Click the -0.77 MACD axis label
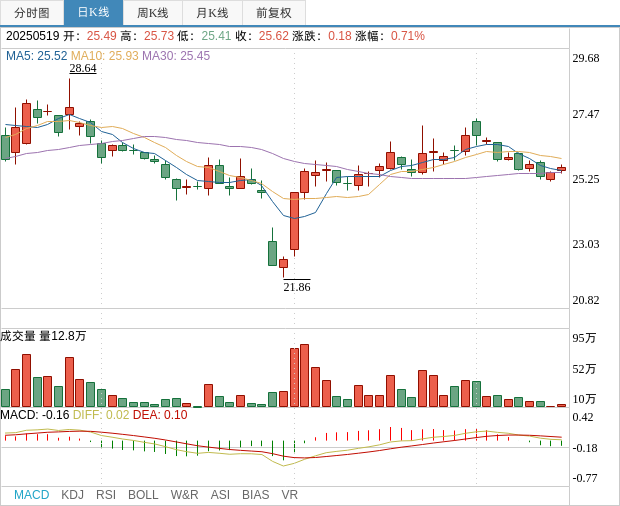The height and width of the screenshot is (506, 620). click(585, 478)
